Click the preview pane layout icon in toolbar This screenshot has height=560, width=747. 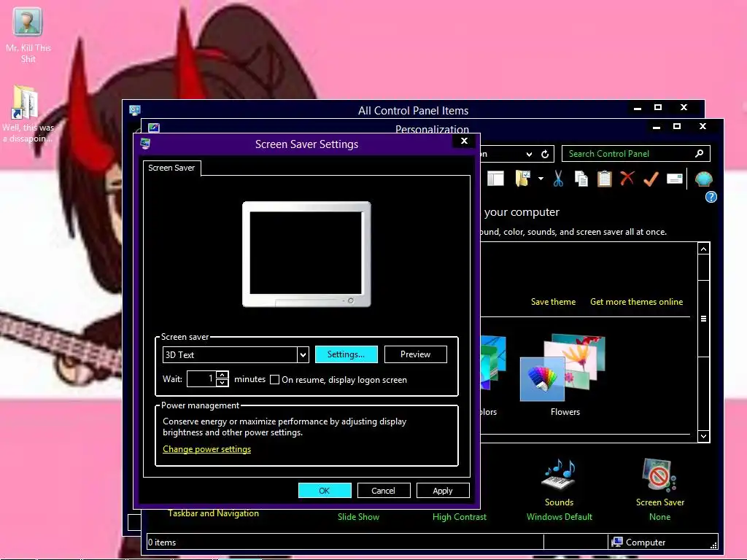(x=495, y=179)
